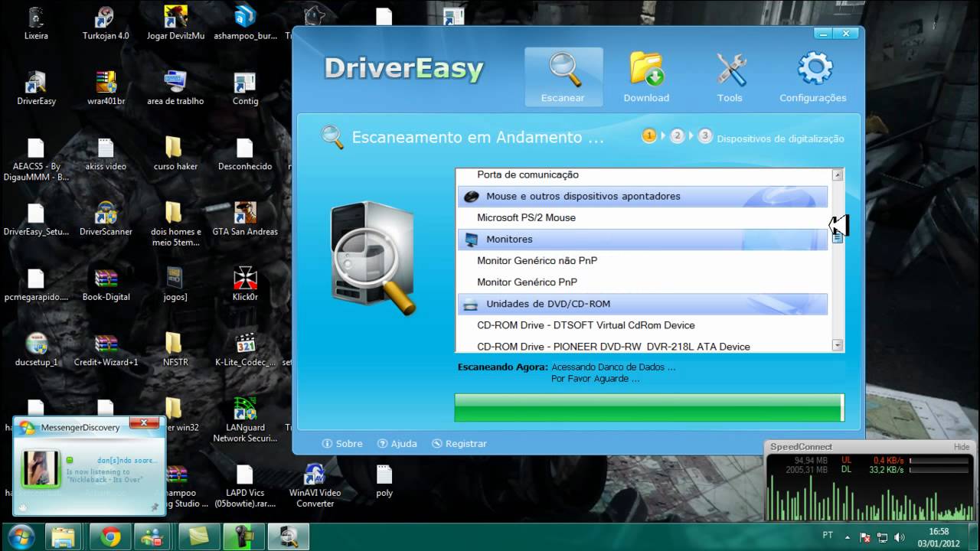This screenshot has width=980, height=551.
Task: Click the monitor icon in Monitores header
Action: pos(472,240)
